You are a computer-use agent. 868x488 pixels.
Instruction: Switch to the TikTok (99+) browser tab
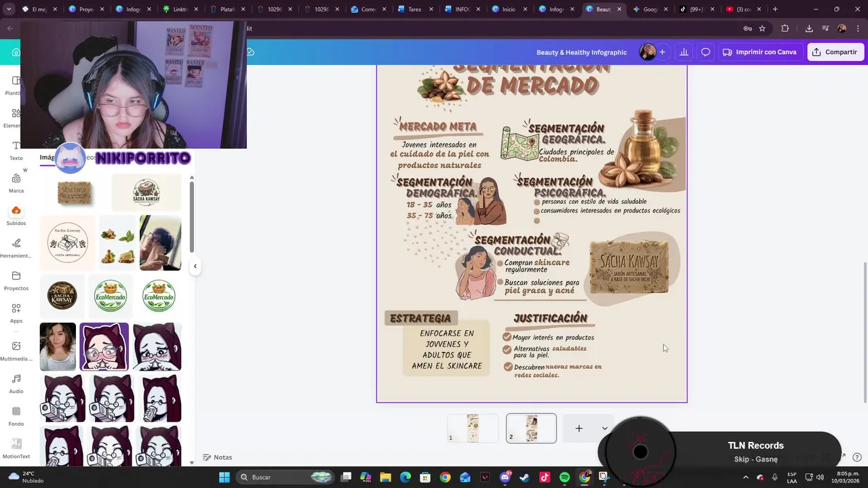coord(696,9)
